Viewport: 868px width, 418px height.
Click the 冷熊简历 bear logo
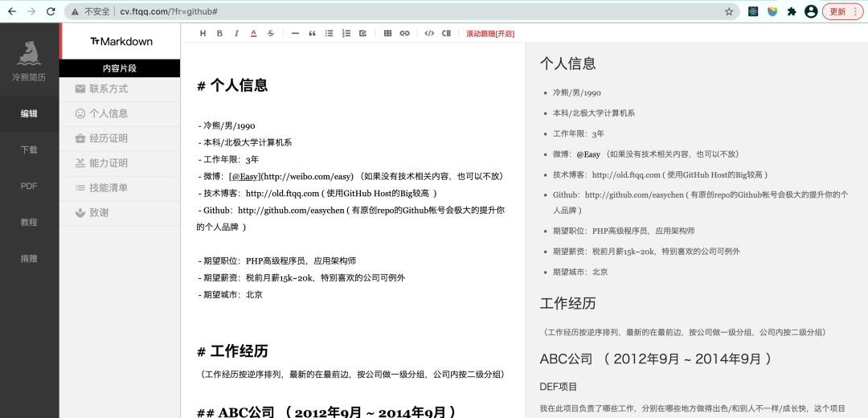point(29,53)
